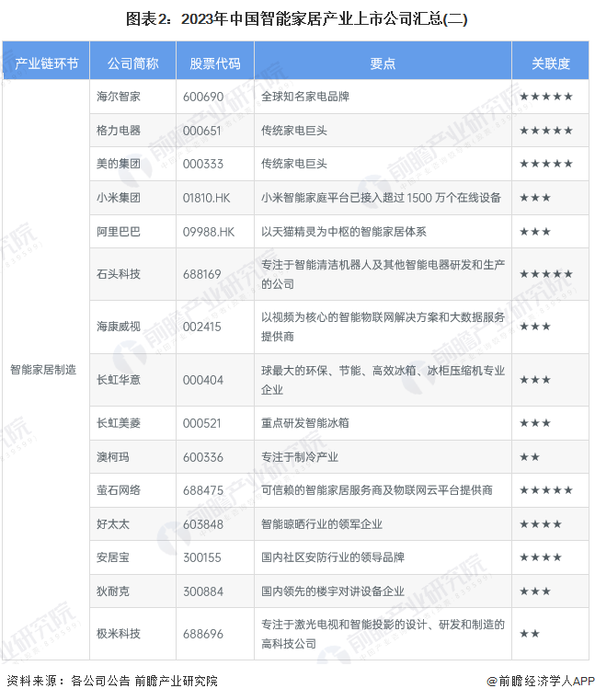595x700 pixels.
Task: Select company name 萤石网络
Action: click(119, 490)
